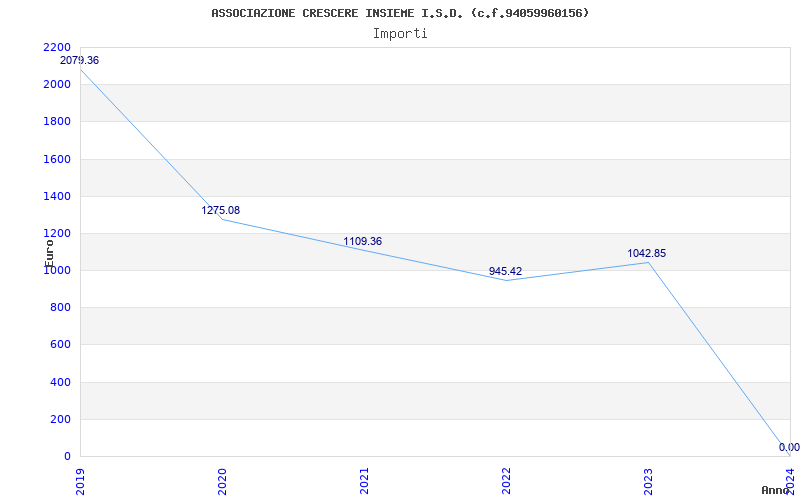This screenshot has height=500, width=800.
Task: Select the 0.00 data label
Action: click(789, 447)
